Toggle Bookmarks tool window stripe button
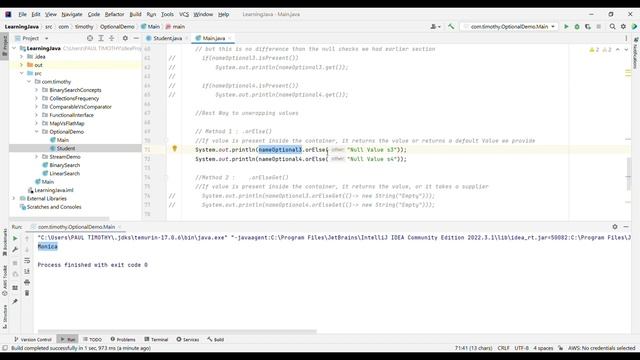The height and width of the screenshot is (360, 640). click(5, 242)
